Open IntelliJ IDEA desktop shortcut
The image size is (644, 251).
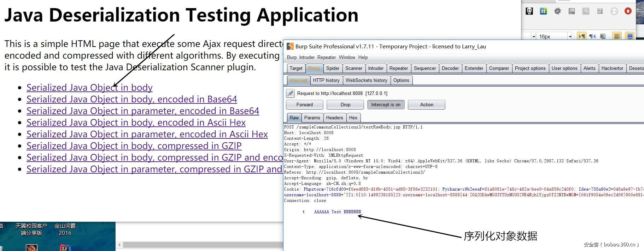65,248
